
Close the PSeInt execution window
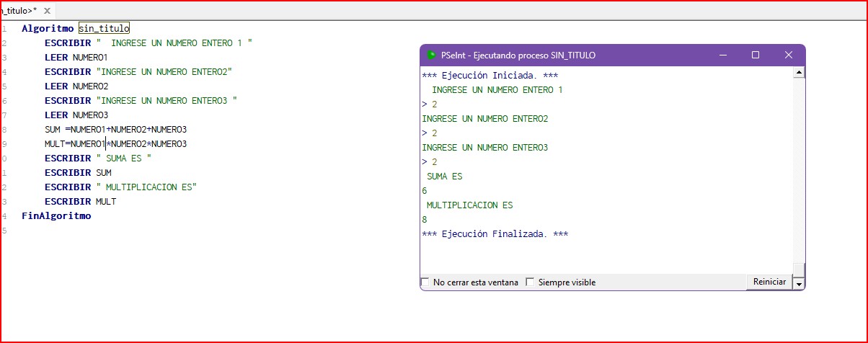pos(789,55)
